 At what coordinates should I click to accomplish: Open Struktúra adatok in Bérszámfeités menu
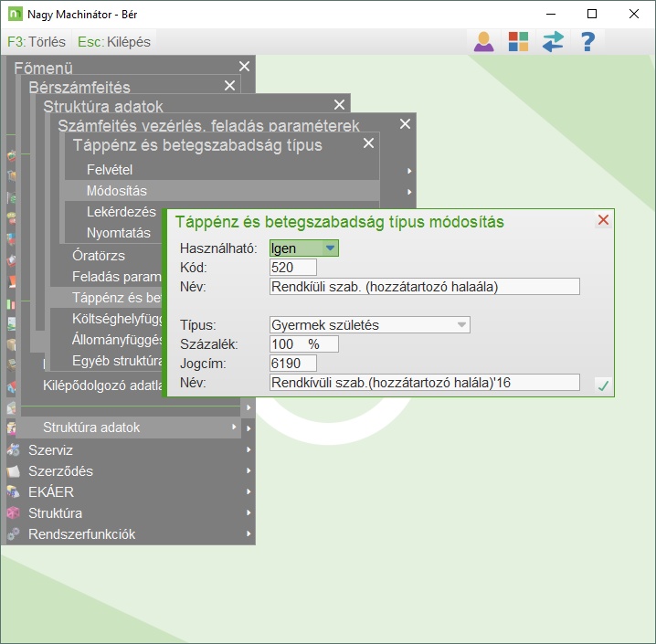(x=131, y=428)
